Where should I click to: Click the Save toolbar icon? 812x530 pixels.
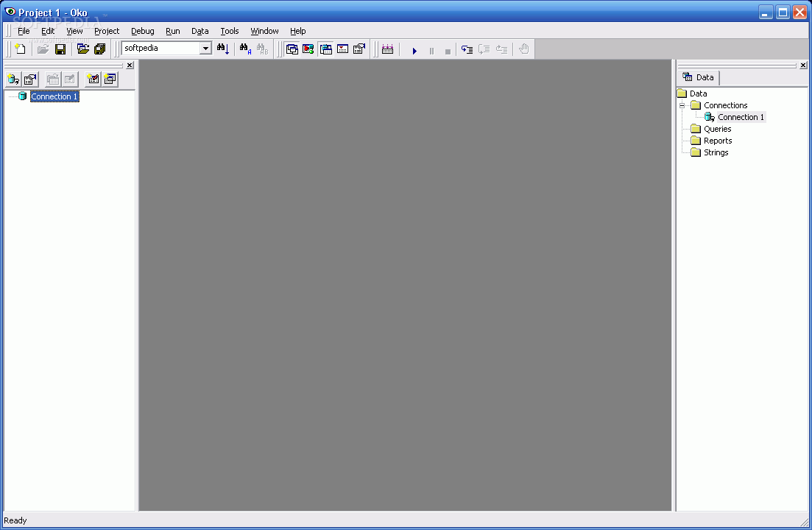pos(60,49)
